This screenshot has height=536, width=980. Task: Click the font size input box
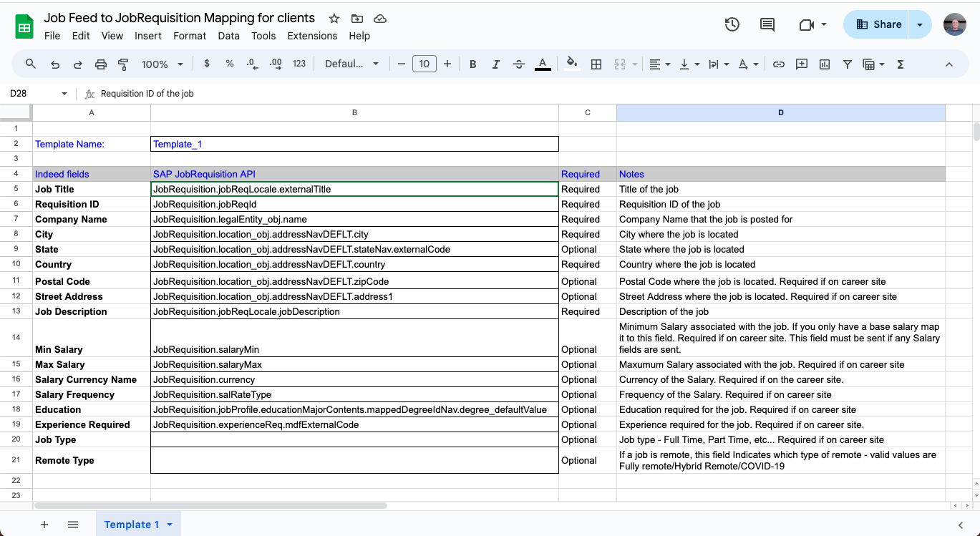pyautogui.click(x=424, y=64)
